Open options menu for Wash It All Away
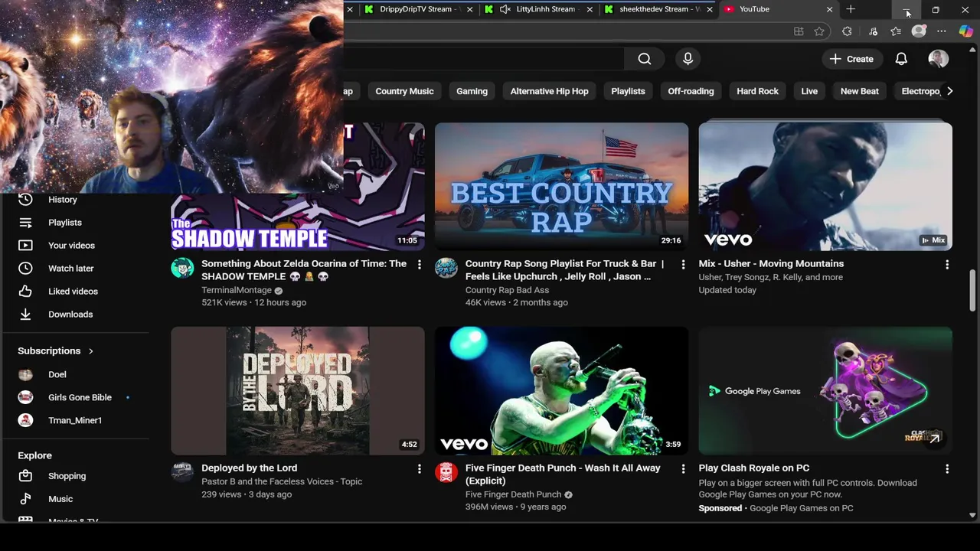This screenshot has height=551, width=980. (683, 468)
